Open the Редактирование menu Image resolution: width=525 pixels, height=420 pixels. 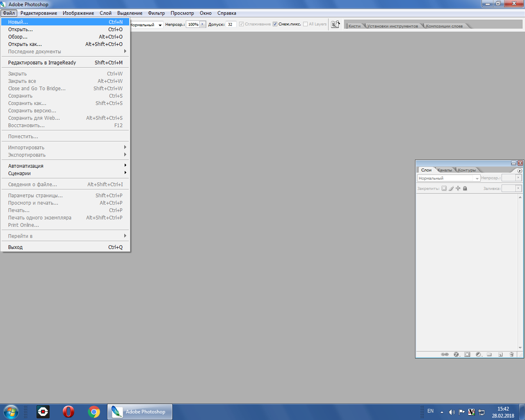click(x=39, y=13)
